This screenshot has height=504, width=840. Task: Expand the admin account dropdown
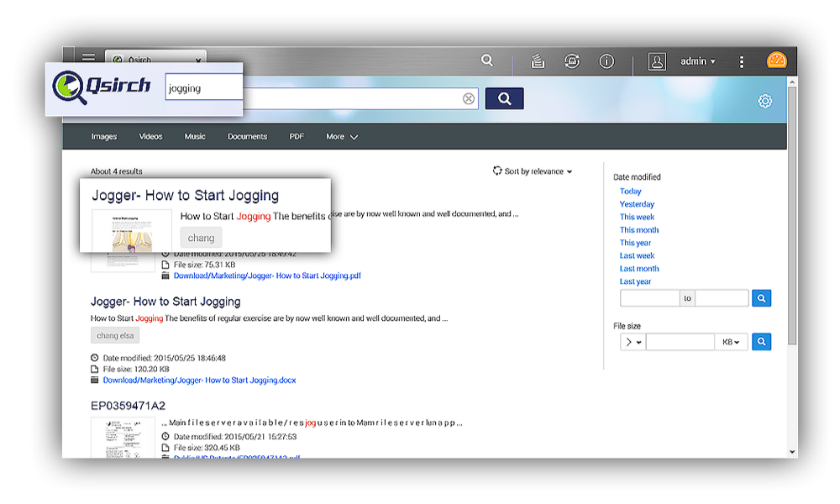click(x=698, y=61)
